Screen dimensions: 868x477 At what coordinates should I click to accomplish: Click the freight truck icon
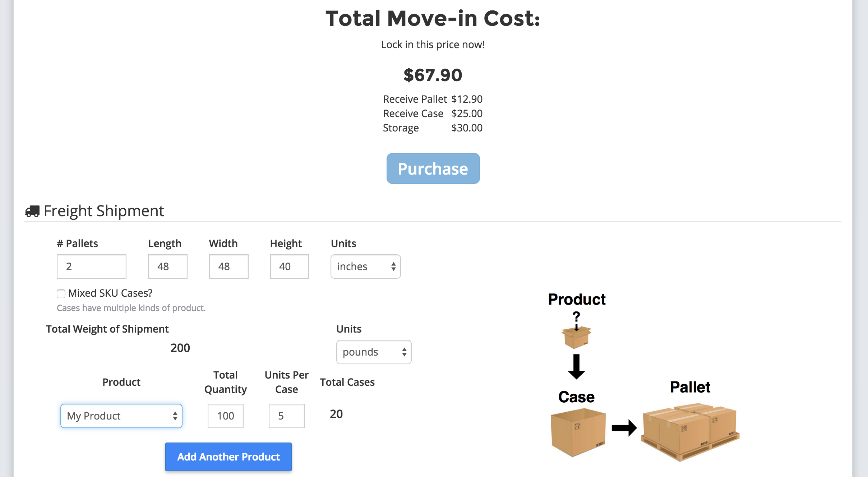point(32,211)
